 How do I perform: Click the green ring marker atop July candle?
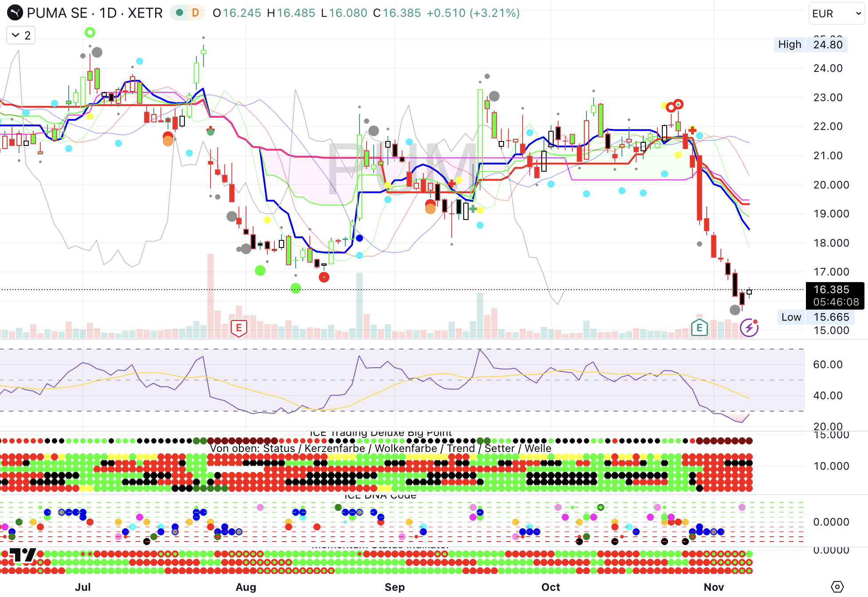pos(90,32)
